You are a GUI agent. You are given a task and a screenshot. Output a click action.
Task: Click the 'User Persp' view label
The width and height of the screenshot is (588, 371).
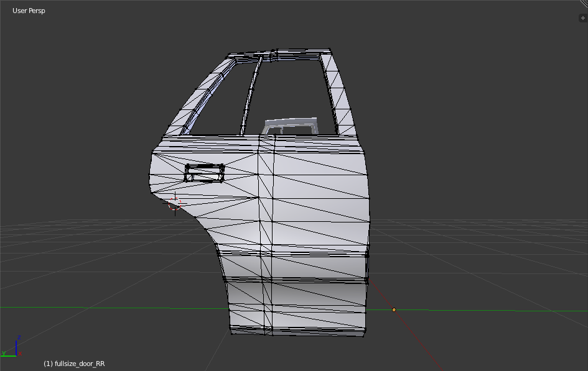click(x=29, y=11)
